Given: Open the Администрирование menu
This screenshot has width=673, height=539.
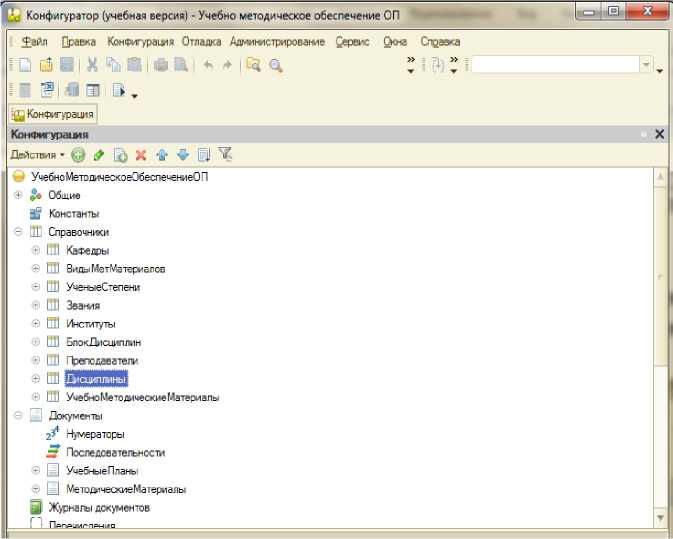Looking at the screenshot, I should click(277, 42).
